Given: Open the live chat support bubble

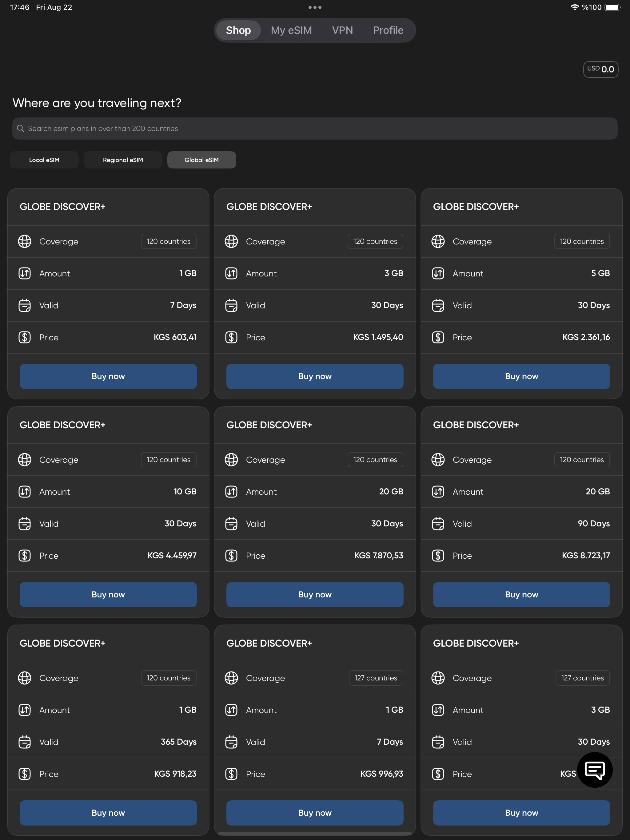Looking at the screenshot, I should coord(594,770).
